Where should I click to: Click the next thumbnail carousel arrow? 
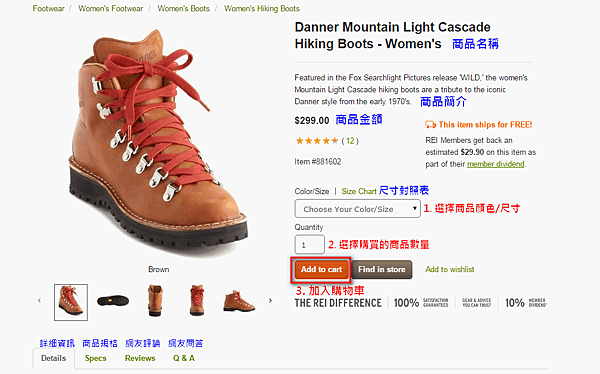point(270,301)
